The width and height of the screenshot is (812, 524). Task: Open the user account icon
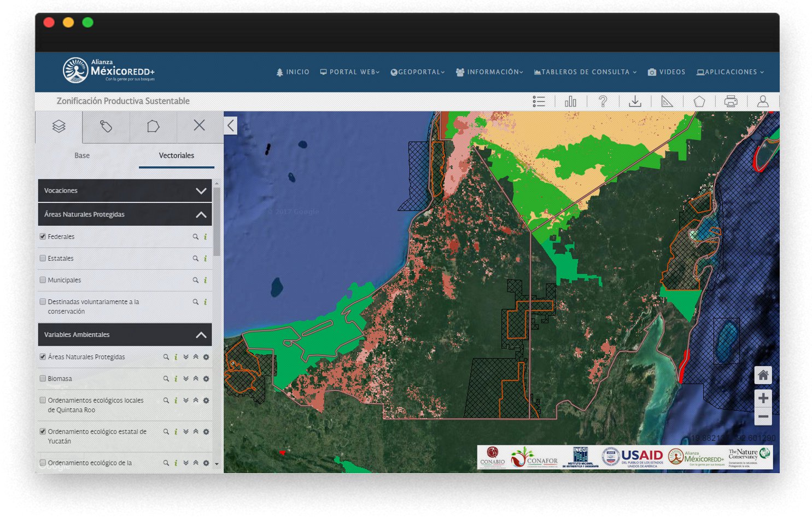coord(763,101)
